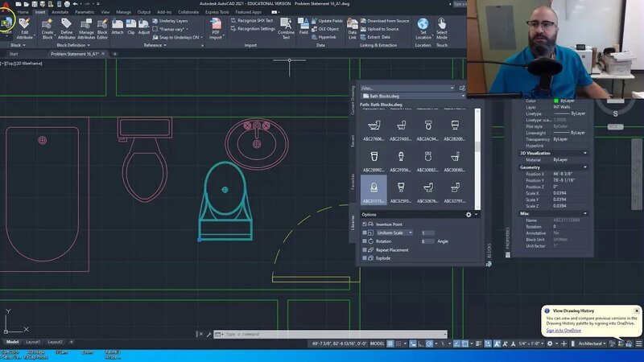
Task: Open workspace switching gear in status bar
Action: (x=550, y=343)
